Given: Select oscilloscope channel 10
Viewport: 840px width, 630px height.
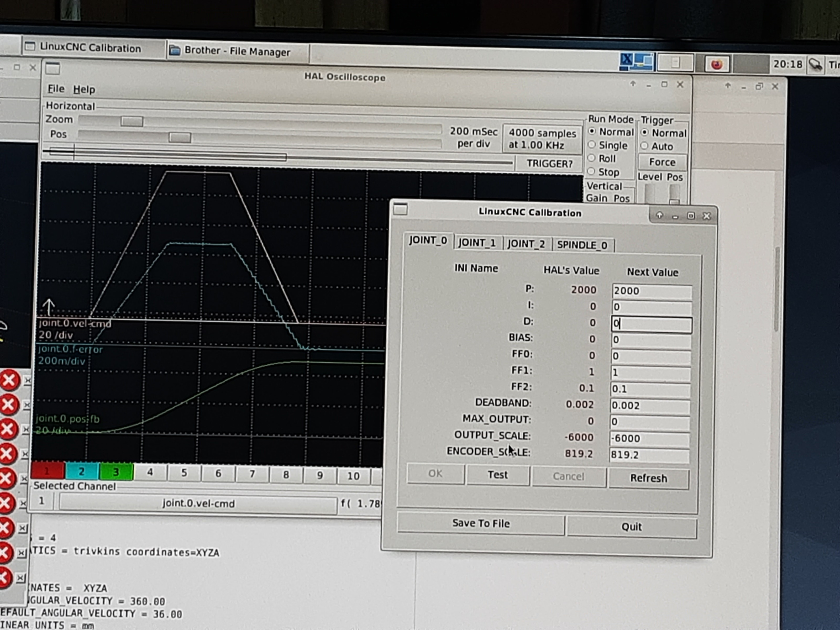Looking at the screenshot, I should [354, 476].
